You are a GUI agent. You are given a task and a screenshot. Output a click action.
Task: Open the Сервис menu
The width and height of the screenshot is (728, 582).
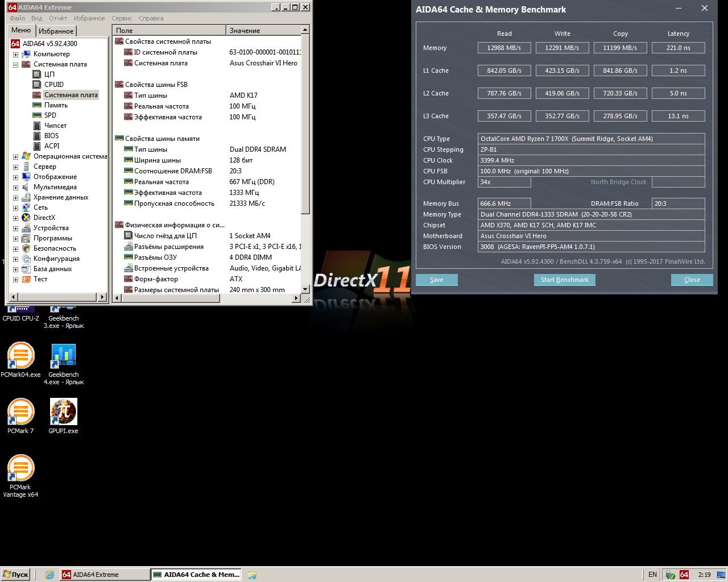point(122,18)
